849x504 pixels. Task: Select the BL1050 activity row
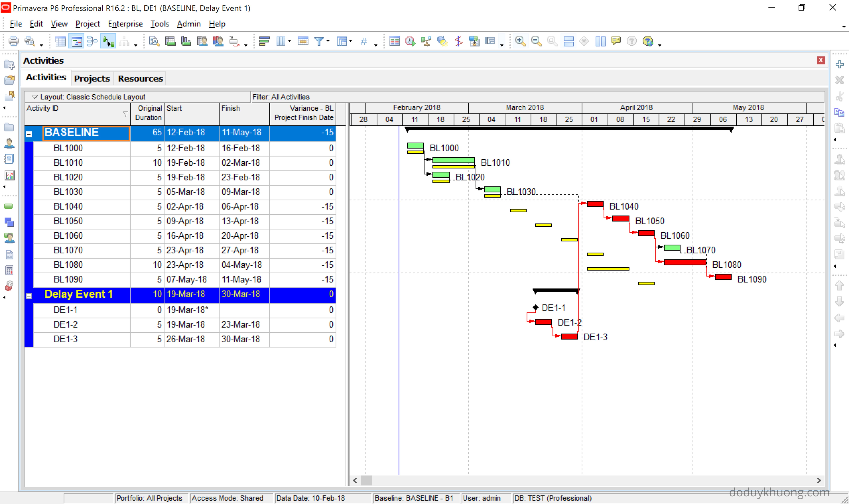68,221
